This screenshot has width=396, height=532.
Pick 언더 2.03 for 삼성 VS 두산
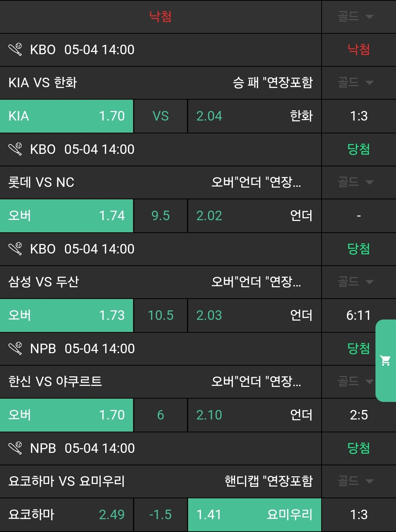point(254,315)
